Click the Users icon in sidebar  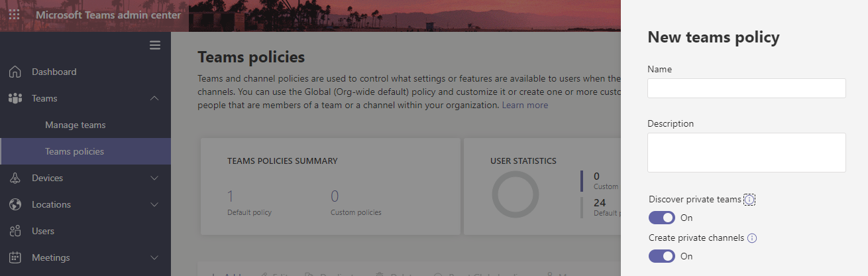click(15, 231)
